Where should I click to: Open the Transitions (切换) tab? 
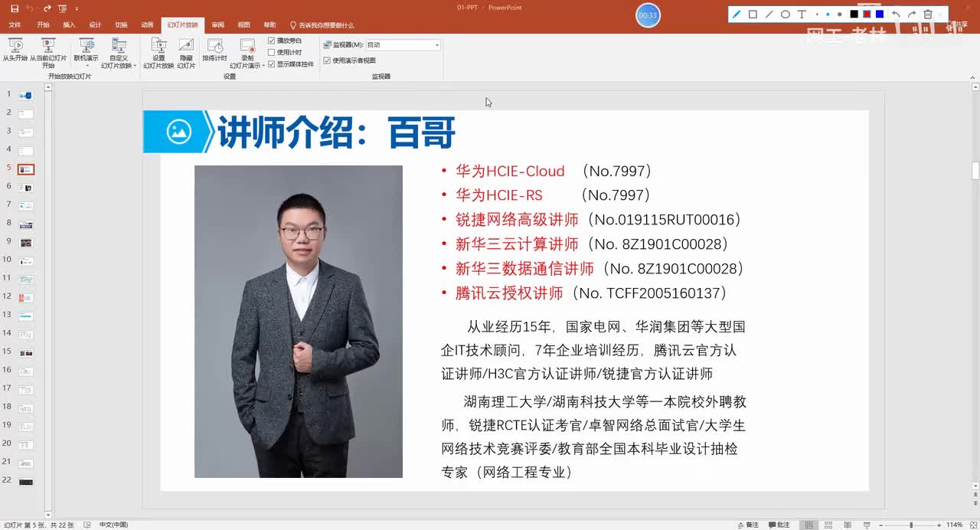(121, 25)
